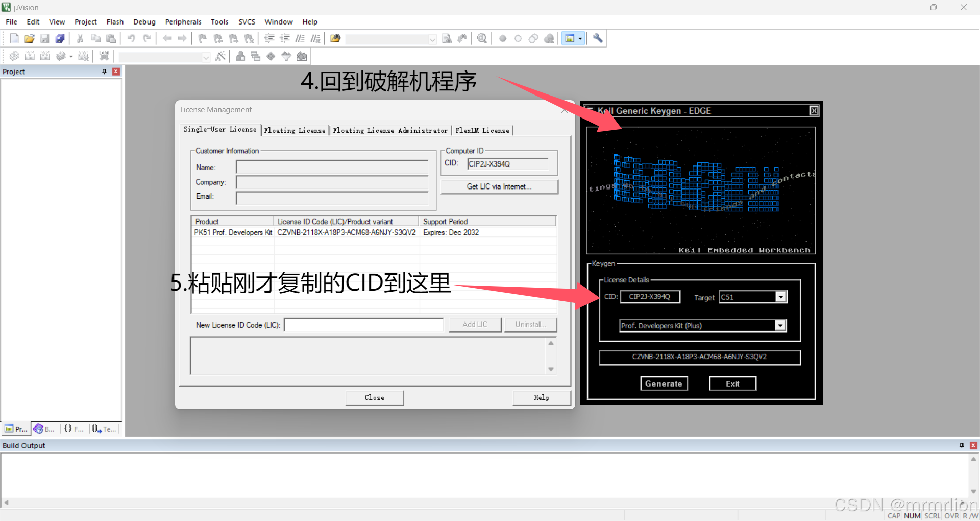Image resolution: width=980 pixels, height=521 pixels.
Task: Switch to the Templates tab in the Project panel
Action: [105, 429]
